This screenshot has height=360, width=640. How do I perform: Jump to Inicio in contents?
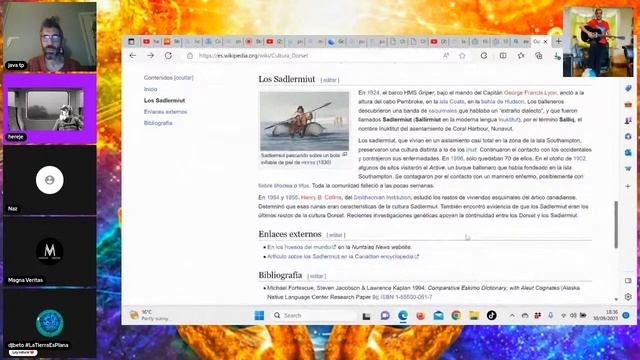[150, 89]
